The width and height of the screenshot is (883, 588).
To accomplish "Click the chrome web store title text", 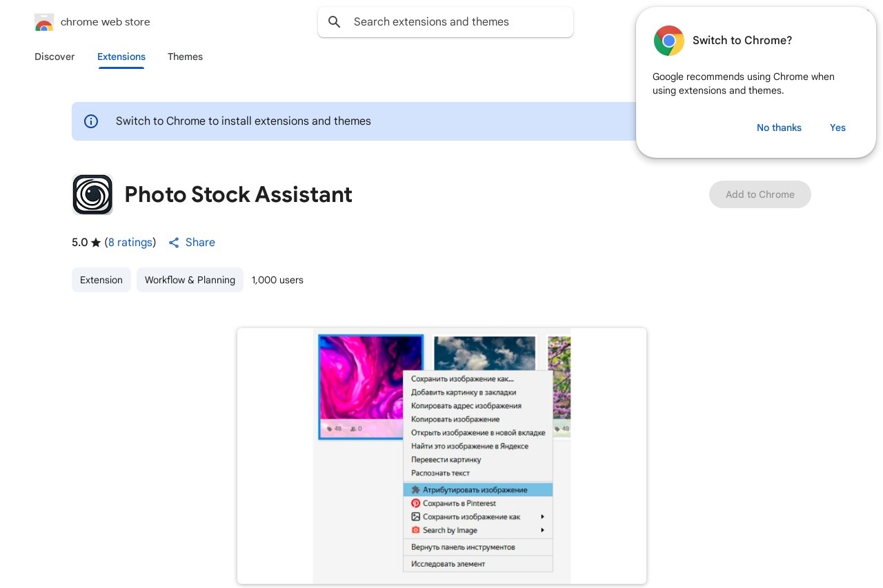I will coord(105,22).
